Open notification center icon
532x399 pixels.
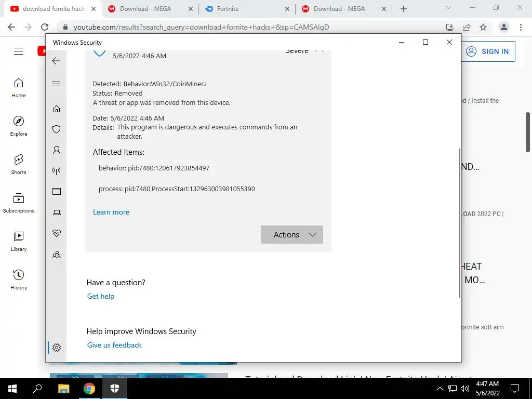(515, 389)
